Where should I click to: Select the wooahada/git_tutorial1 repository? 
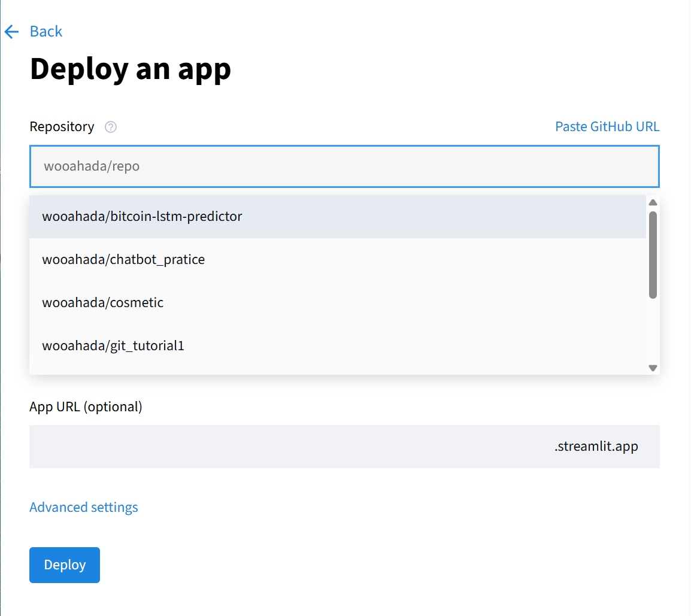click(338, 346)
